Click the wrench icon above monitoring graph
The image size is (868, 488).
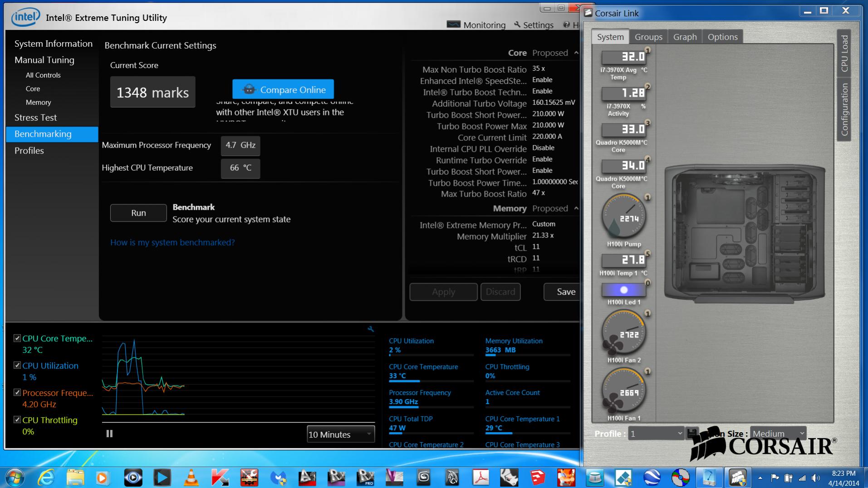[x=371, y=329]
